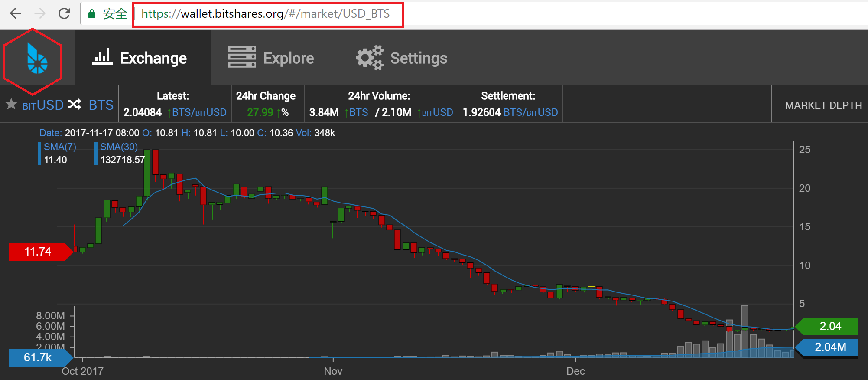
Task: Click the blue 61.7k volume marker
Action: [40, 357]
